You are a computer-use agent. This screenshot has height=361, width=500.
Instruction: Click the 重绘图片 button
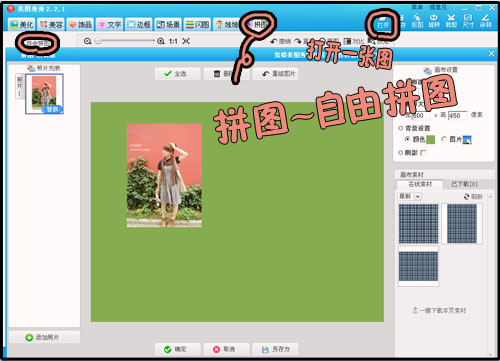click(275, 74)
